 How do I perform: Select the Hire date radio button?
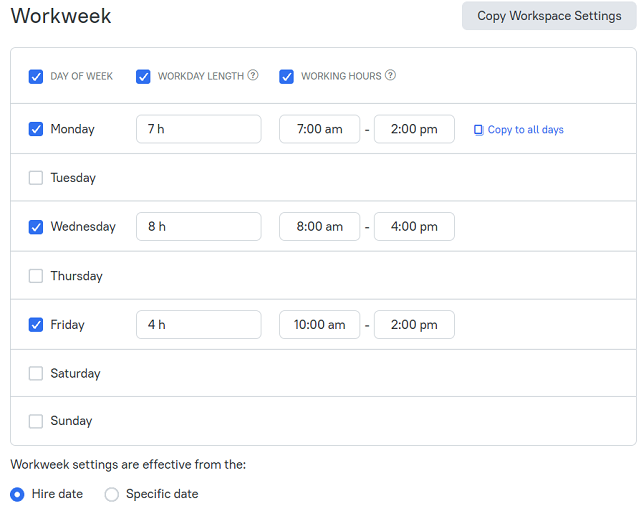pos(17,494)
